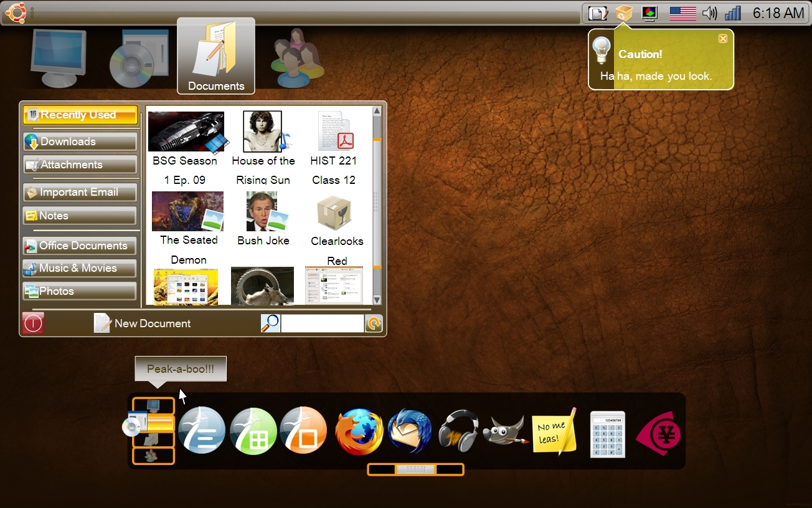Click the red power button icon

33,323
